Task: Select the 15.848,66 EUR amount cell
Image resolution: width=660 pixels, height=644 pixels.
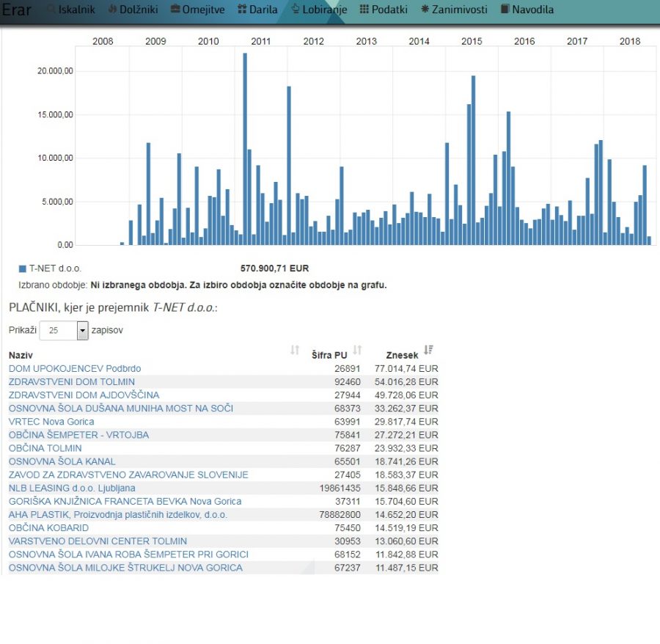Action: (x=406, y=489)
